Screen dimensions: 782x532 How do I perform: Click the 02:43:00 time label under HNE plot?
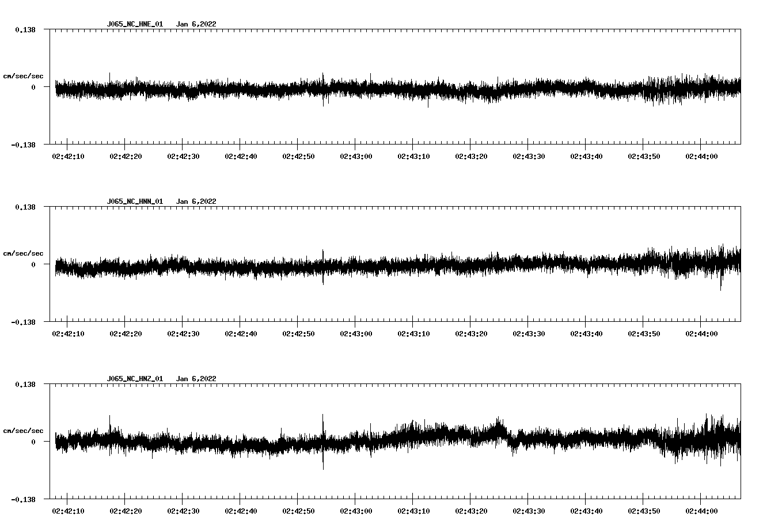point(356,157)
